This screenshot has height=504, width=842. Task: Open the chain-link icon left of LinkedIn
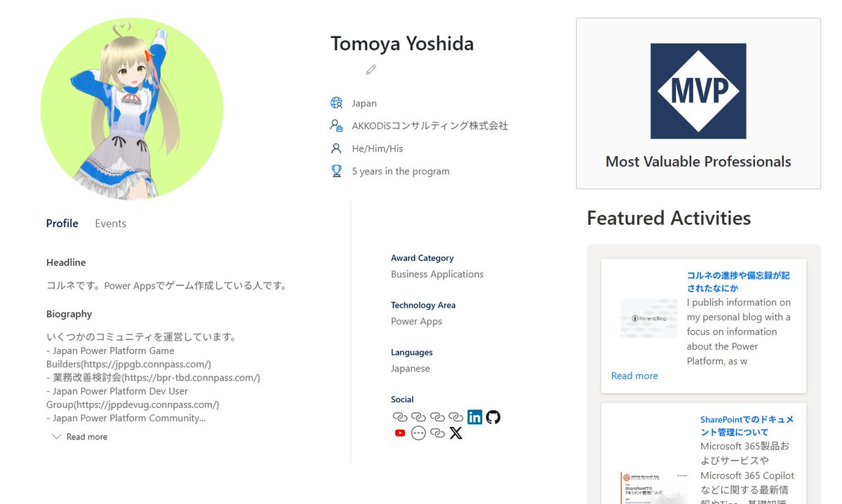(x=456, y=417)
